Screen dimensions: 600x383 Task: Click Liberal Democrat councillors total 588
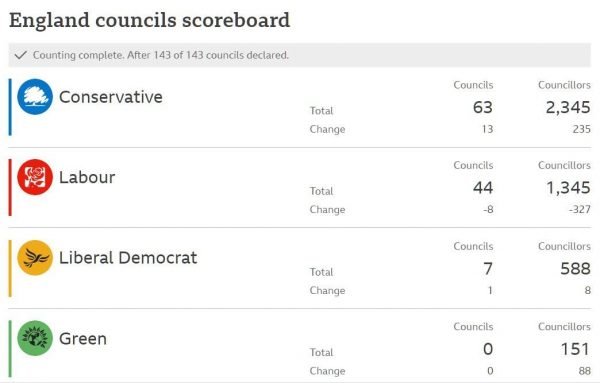(576, 269)
